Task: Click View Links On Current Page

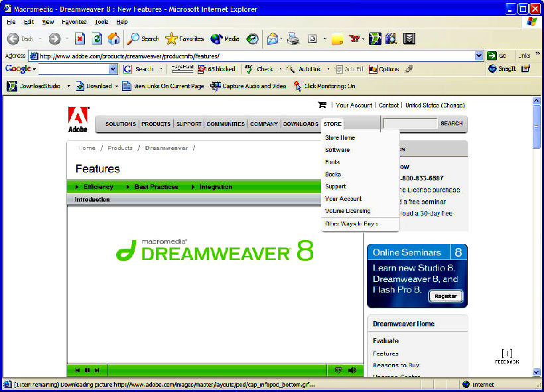Action: pyautogui.click(x=163, y=86)
